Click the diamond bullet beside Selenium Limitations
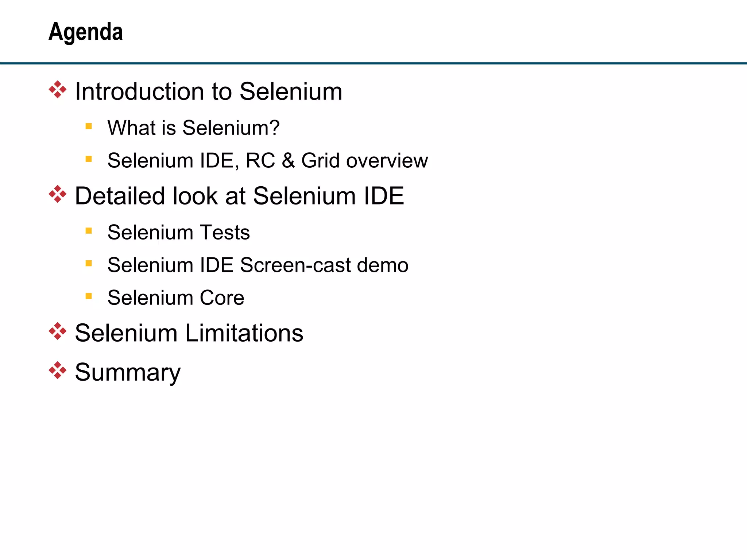The width and height of the screenshot is (747, 560). click(x=58, y=331)
